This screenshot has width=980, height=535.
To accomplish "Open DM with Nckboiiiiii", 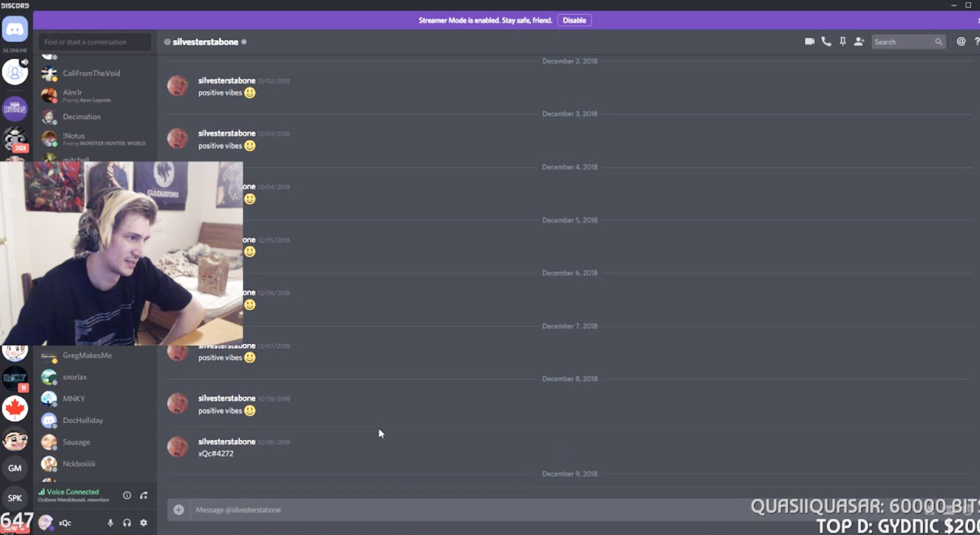I will pos(96,464).
